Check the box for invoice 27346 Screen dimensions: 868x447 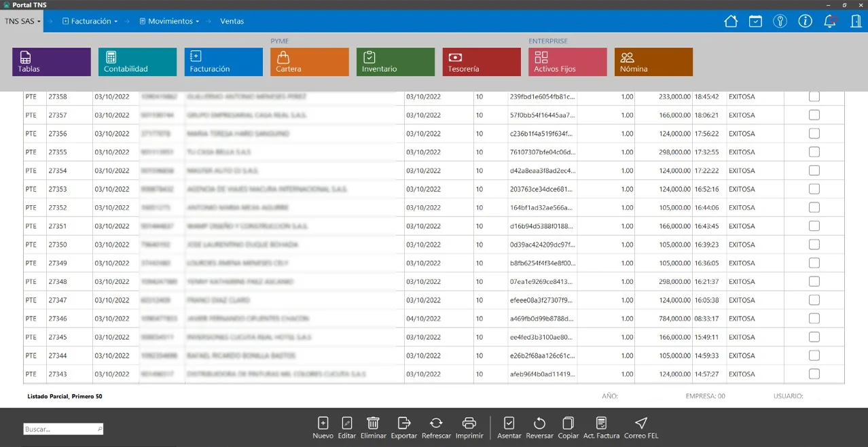814,318
